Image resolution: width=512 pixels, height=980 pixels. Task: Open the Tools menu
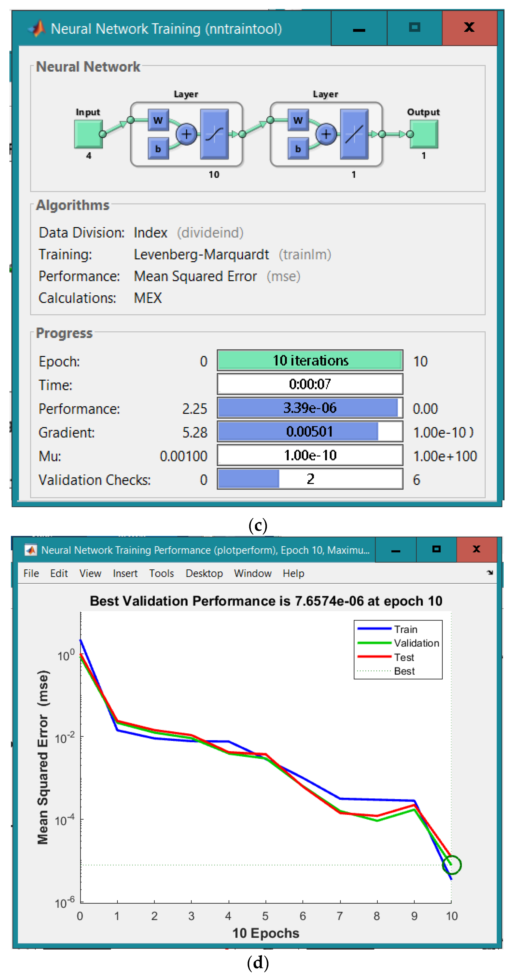coord(161,573)
